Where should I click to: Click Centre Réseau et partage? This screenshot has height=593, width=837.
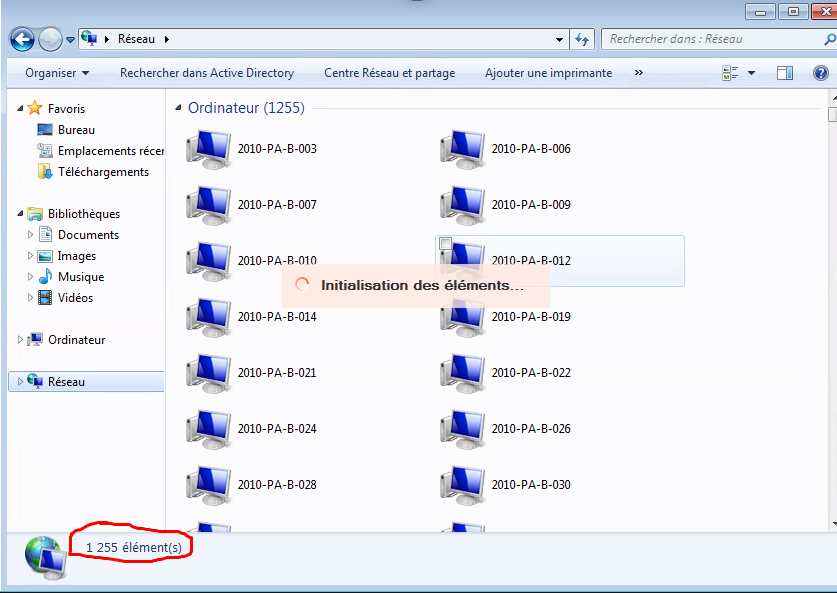click(x=389, y=73)
